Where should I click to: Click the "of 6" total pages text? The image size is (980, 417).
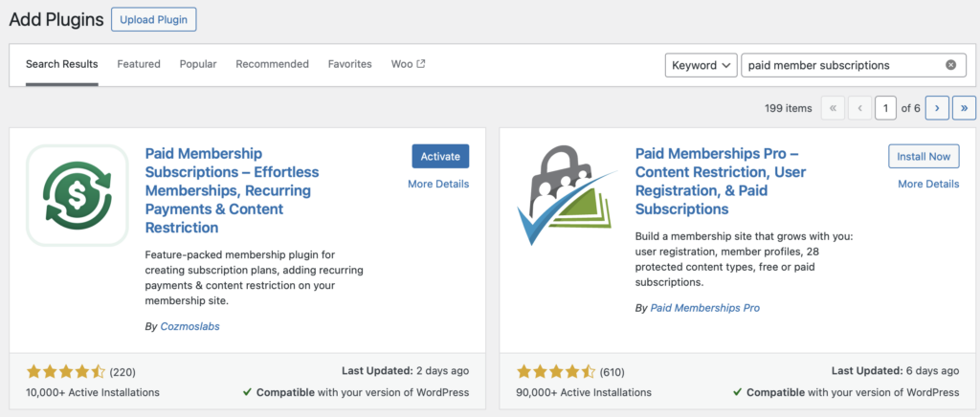click(x=911, y=108)
